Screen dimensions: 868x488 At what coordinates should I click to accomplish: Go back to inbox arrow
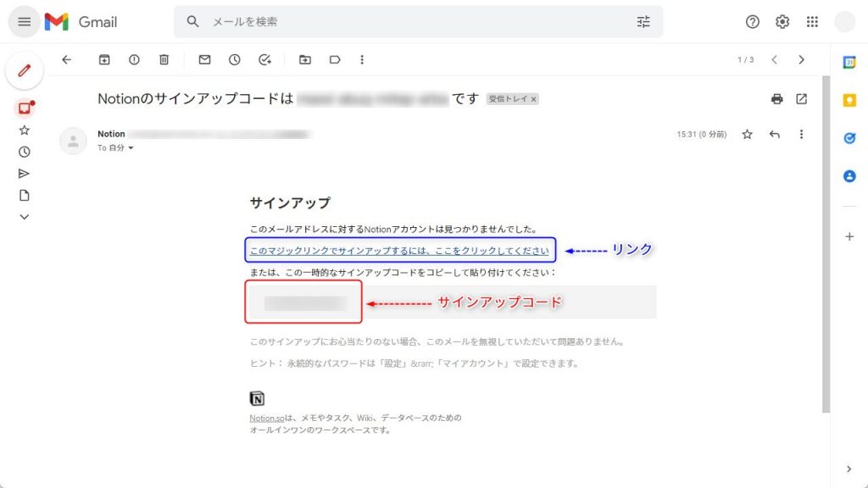click(66, 59)
